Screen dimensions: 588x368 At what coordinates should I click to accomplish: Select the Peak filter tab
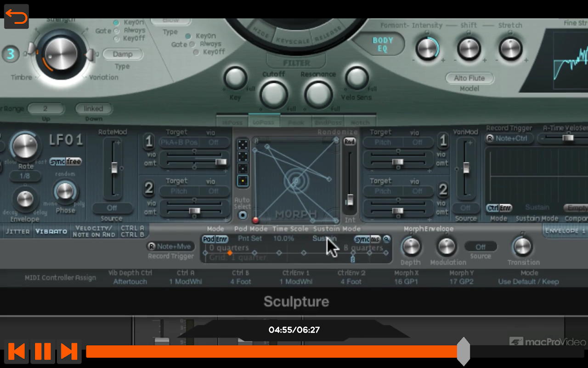pos(296,122)
